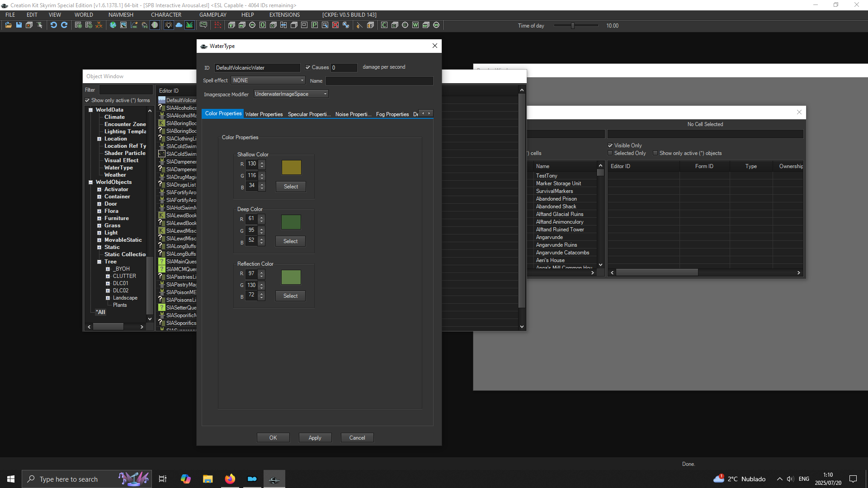The width and height of the screenshot is (868, 488).
Task: Toggle Show only active forms checkbox
Action: click(x=87, y=100)
